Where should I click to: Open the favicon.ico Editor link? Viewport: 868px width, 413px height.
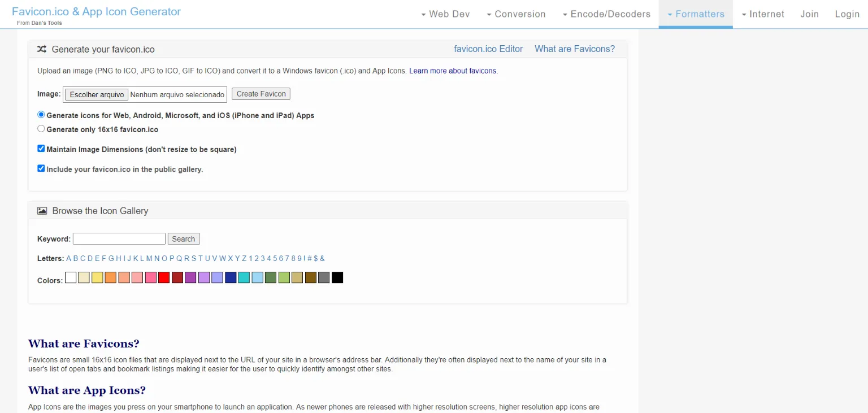(x=488, y=49)
